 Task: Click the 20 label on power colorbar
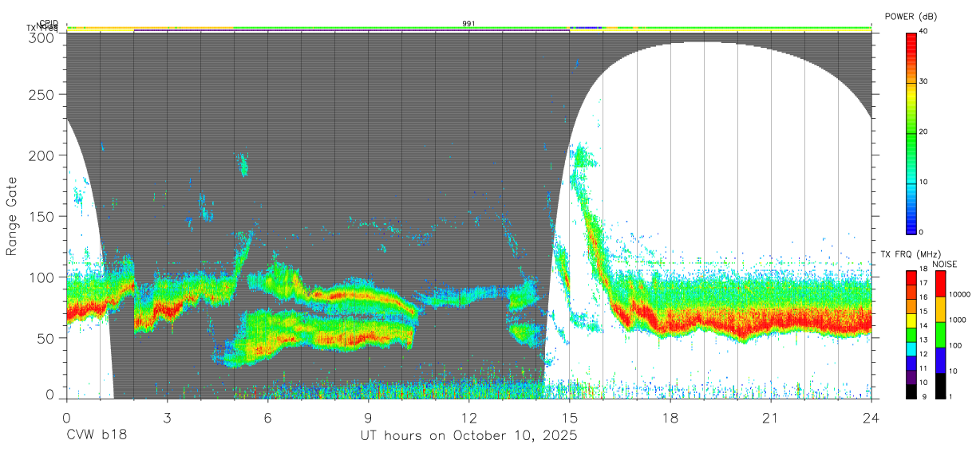(923, 132)
